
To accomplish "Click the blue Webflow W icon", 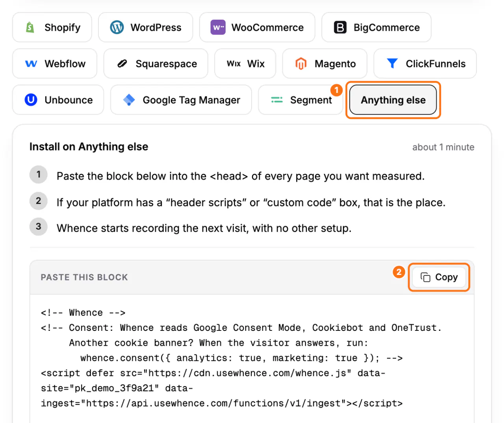I will click(x=31, y=63).
